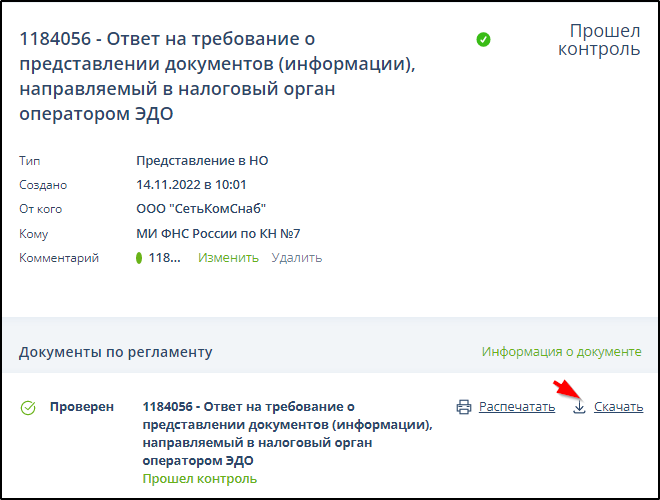Click the check circle icon next to Проверен
This screenshot has width=660, height=500.
pyautogui.click(x=28, y=407)
